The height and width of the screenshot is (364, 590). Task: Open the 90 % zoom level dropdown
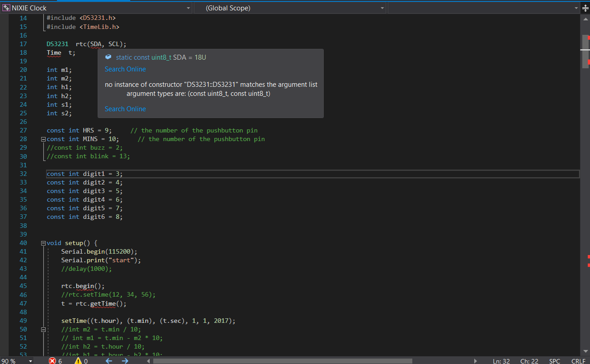30,361
